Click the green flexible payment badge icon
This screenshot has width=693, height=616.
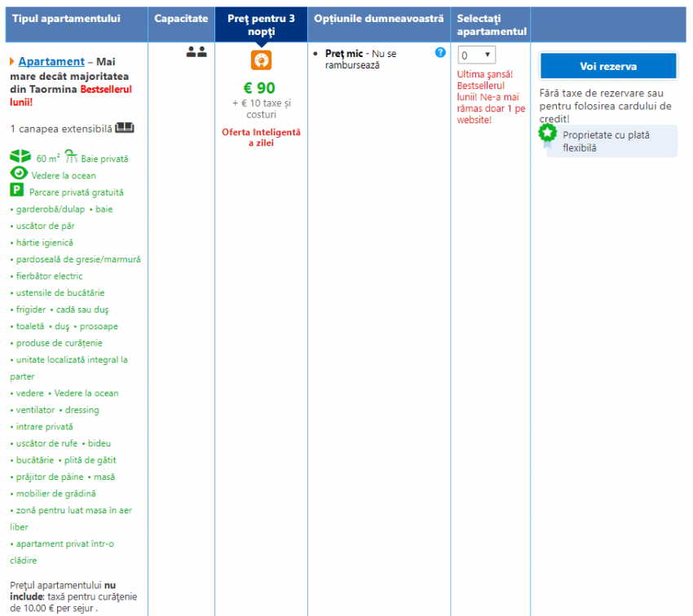547,133
